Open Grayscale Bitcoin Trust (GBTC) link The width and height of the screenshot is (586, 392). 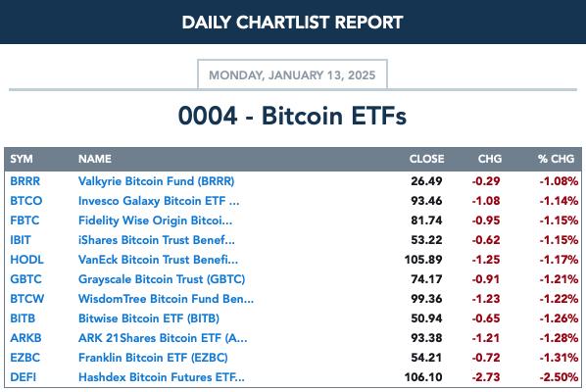162,279
